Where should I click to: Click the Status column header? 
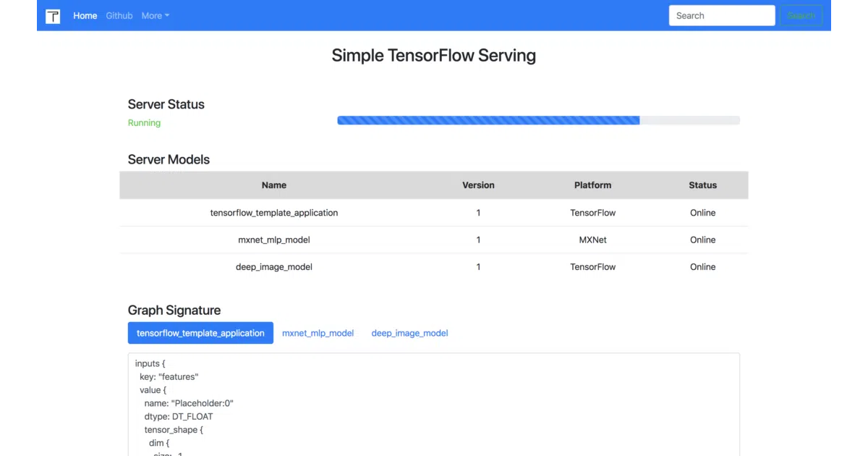point(703,185)
